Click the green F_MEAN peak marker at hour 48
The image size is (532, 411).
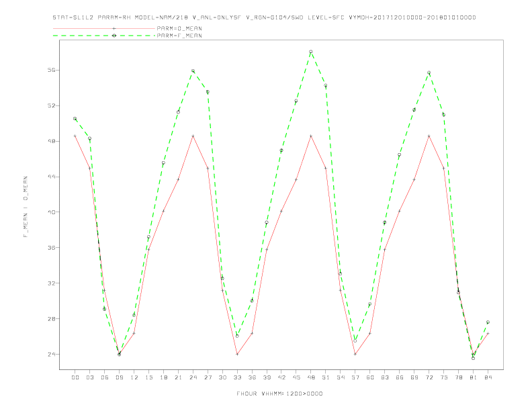coord(311,52)
